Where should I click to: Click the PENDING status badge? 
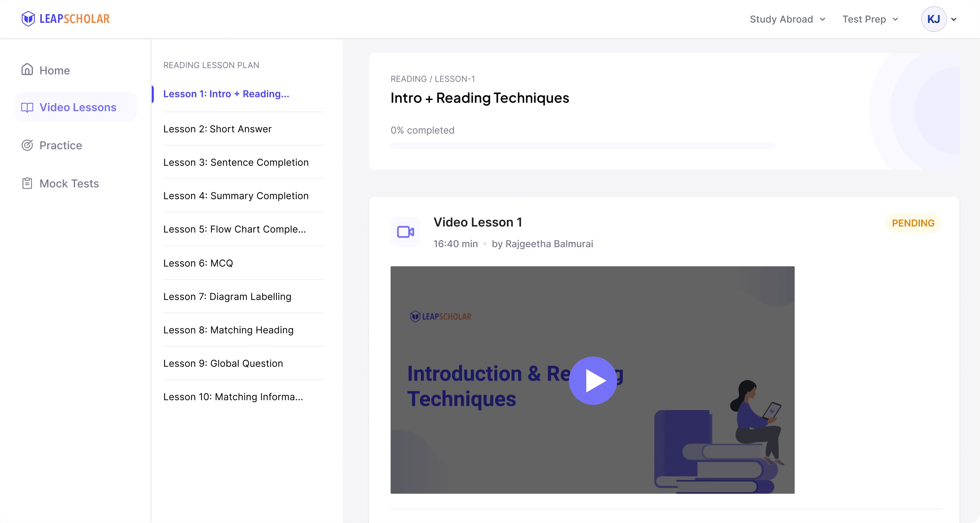click(x=913, y=223)
